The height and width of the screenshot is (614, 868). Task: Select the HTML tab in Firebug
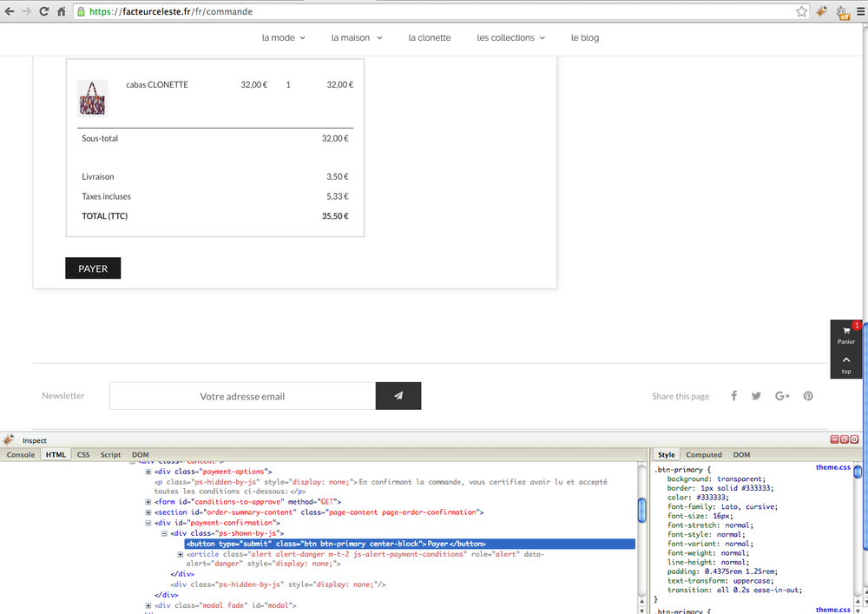(x=56, y=454)
